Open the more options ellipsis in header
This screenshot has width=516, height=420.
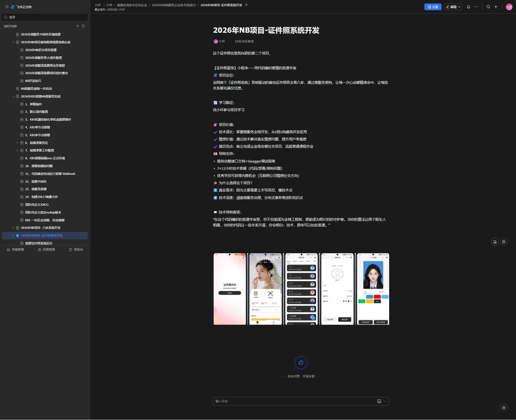tap(476, 7)
